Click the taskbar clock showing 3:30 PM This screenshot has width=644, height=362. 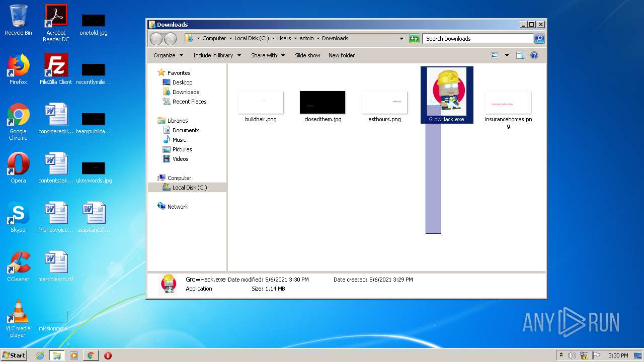pos(618,355)
